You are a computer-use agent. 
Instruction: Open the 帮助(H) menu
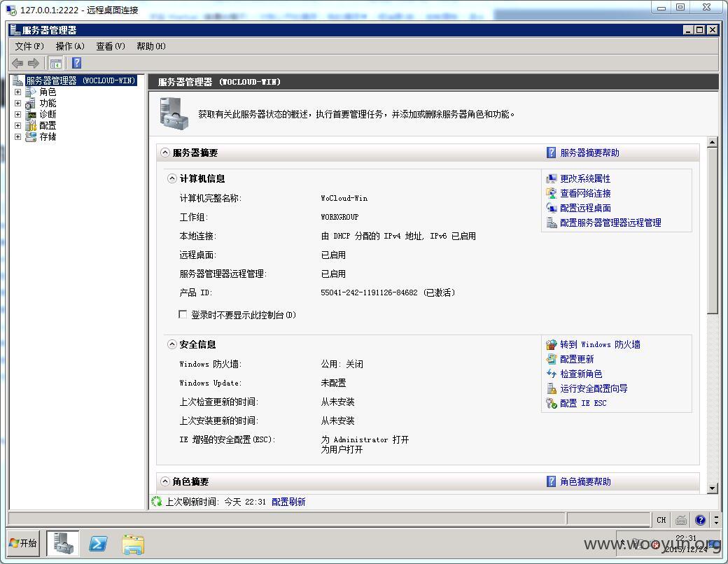point(151,46)
